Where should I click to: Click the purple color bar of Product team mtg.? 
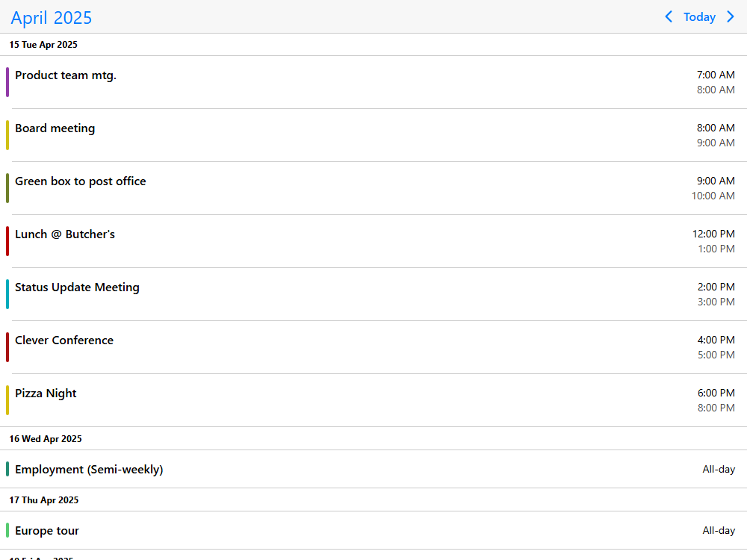(7, 82)
